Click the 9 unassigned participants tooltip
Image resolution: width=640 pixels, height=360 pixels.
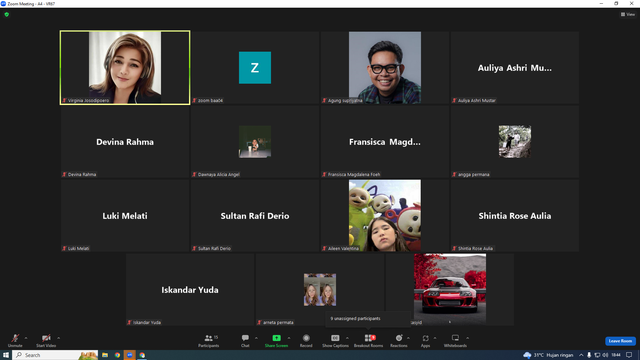(x=368, y=319)
